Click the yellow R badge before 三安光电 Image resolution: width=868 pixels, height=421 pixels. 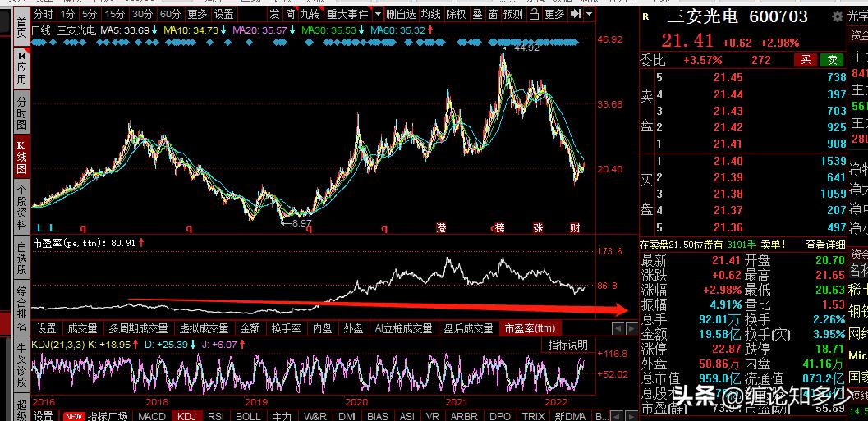click(645, 16)
